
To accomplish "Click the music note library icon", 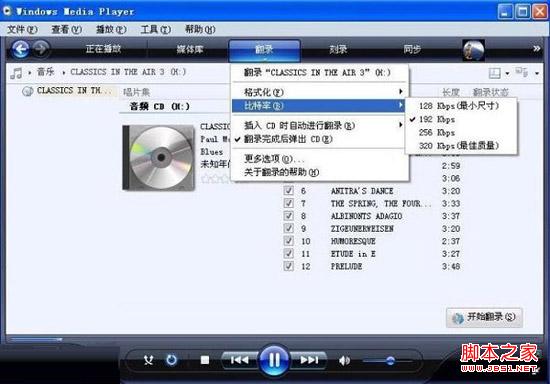I will coord(16,73).
